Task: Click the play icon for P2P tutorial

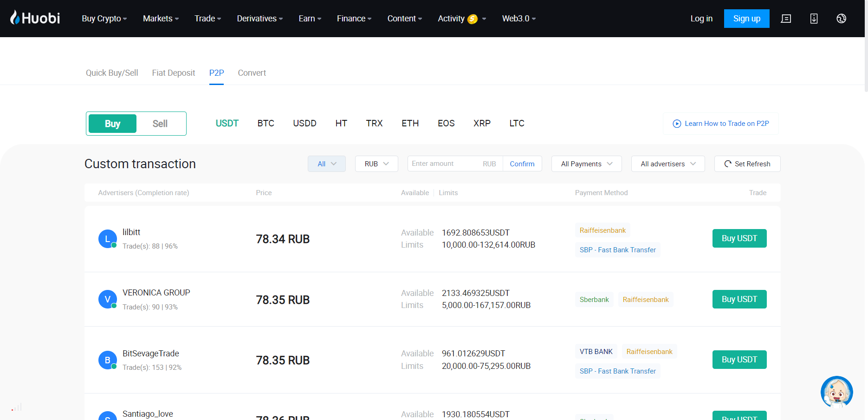Action: (x=677, y=124)
